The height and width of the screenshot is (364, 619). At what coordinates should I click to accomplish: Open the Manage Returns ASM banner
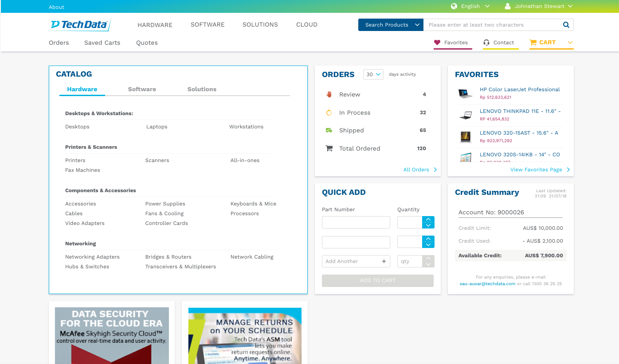click(245, 336)
